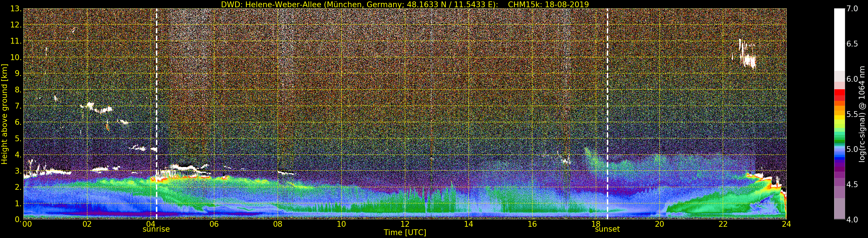Click time axis tick '00'
This screenshot has height=238, width=868.
tap(27, 224)
